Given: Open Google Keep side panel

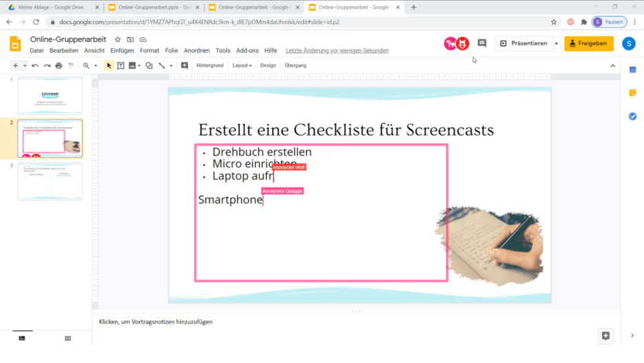Looking at the screenshot, I should click(632, 93).
